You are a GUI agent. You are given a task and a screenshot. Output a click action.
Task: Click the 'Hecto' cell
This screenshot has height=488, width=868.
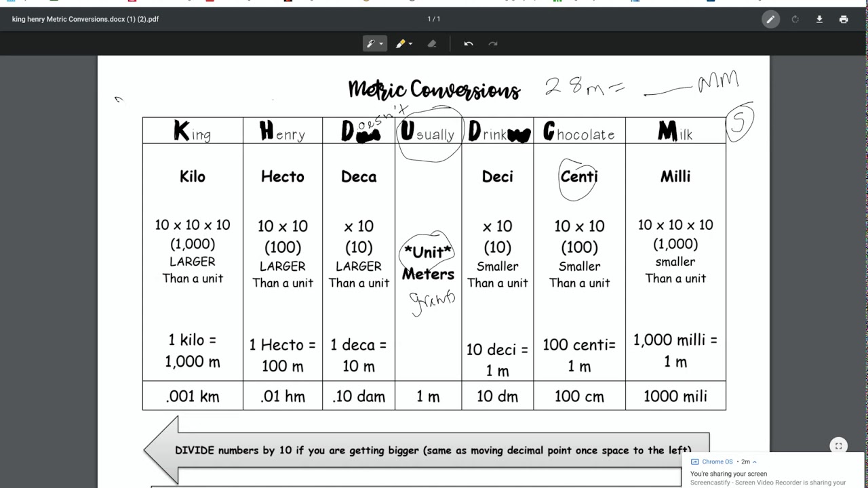tap(283, 176)
